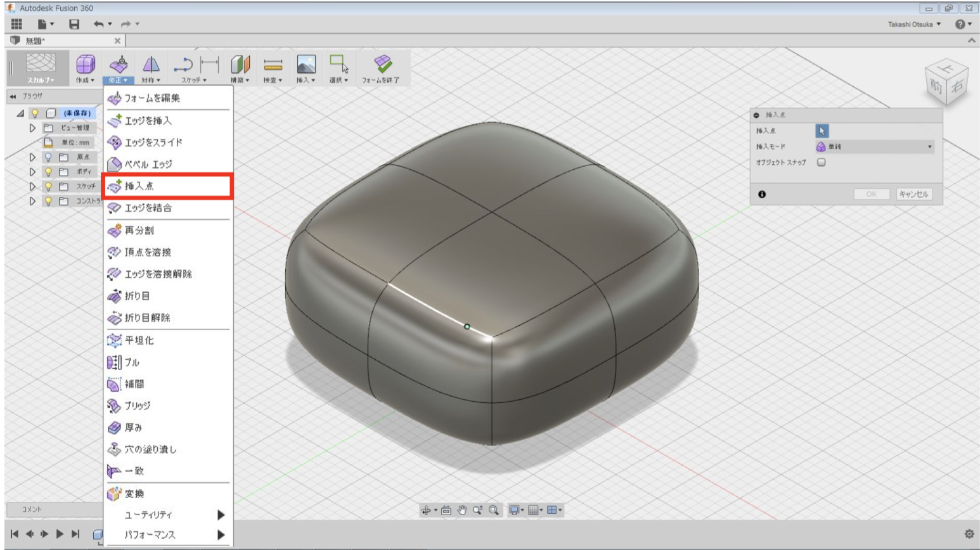Toggle visibility lightbulb for スケッチ folder

pos(48,186)
